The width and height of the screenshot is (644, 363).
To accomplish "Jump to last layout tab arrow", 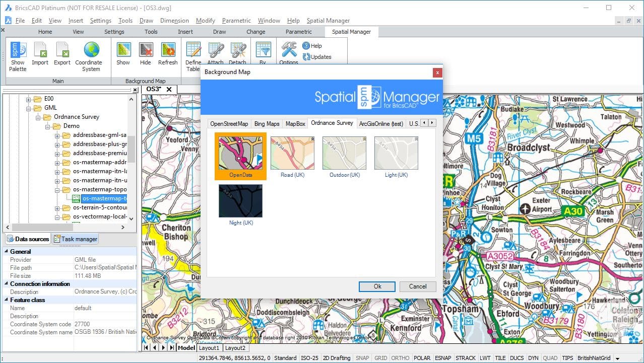I will pos(172,348).
